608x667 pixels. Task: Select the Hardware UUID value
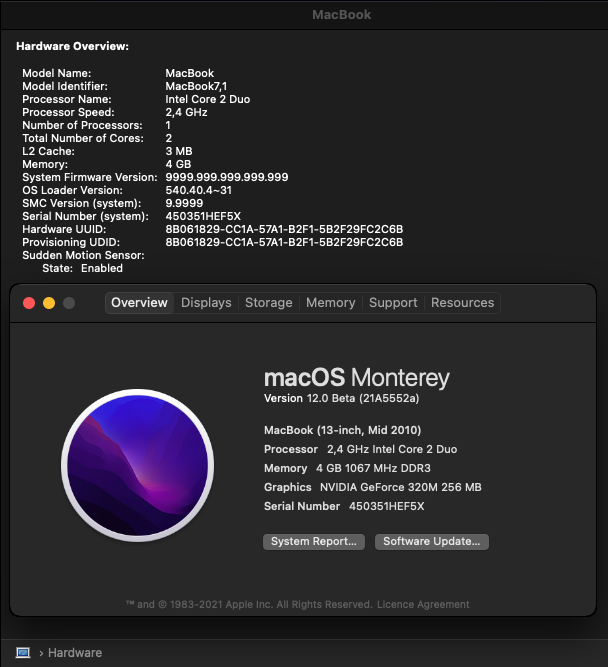click(284, 229)
